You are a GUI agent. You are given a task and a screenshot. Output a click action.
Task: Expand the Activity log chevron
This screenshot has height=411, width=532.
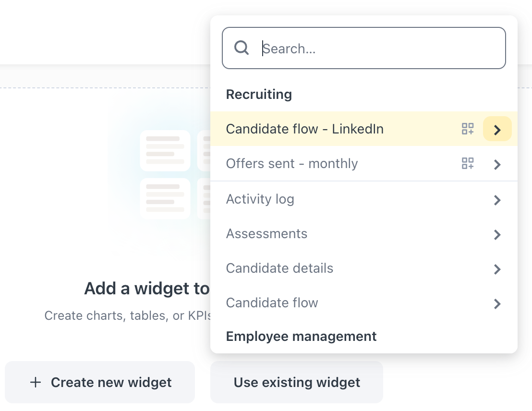pyautogui.click(x=497, y=200)
